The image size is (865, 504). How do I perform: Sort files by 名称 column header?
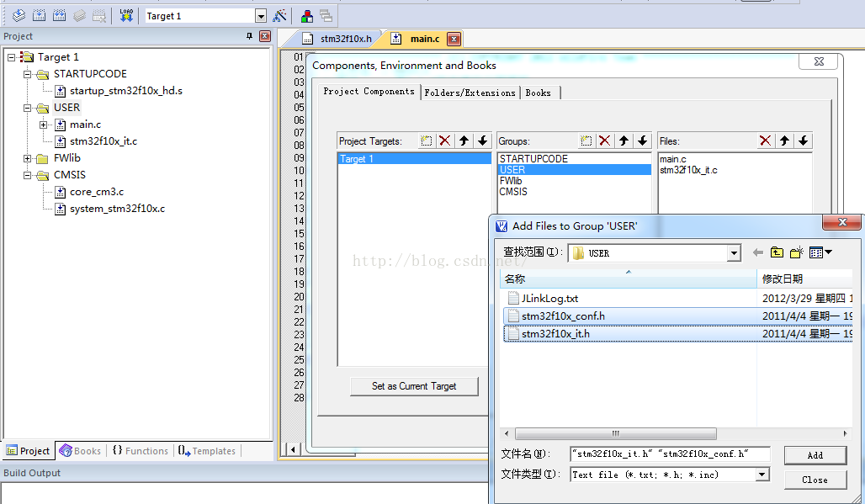[x=628, y=279]
